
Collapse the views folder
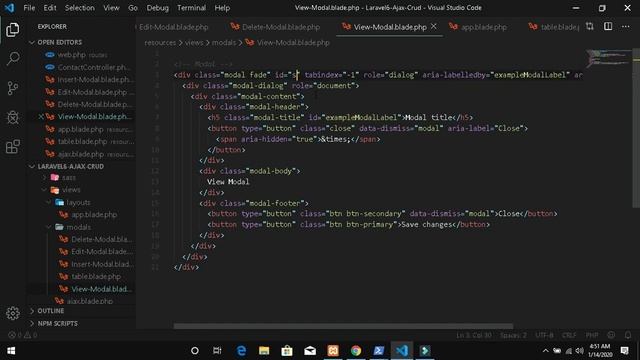pyautogui.click(x=71, y=190)
